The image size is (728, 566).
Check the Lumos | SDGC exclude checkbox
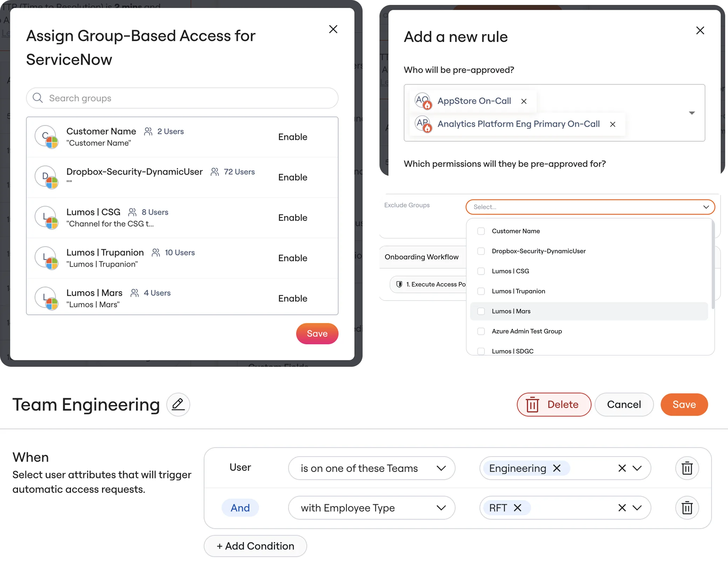pyautogui.click(x=481, y=351)
